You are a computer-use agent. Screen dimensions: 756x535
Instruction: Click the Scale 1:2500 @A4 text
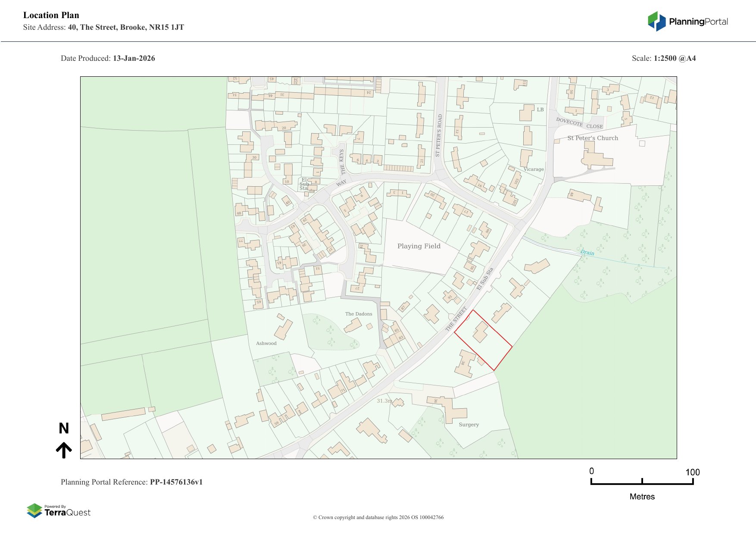point(663,58)
